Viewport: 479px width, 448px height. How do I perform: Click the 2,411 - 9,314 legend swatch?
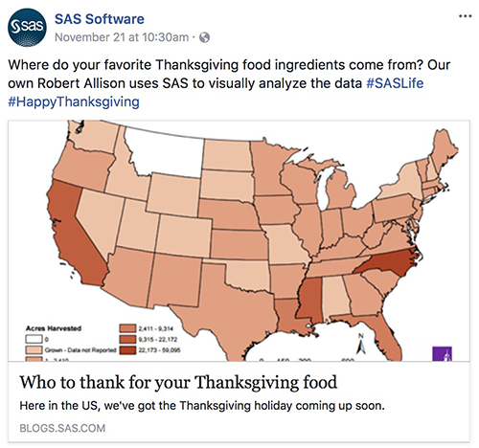click(127, 328)
